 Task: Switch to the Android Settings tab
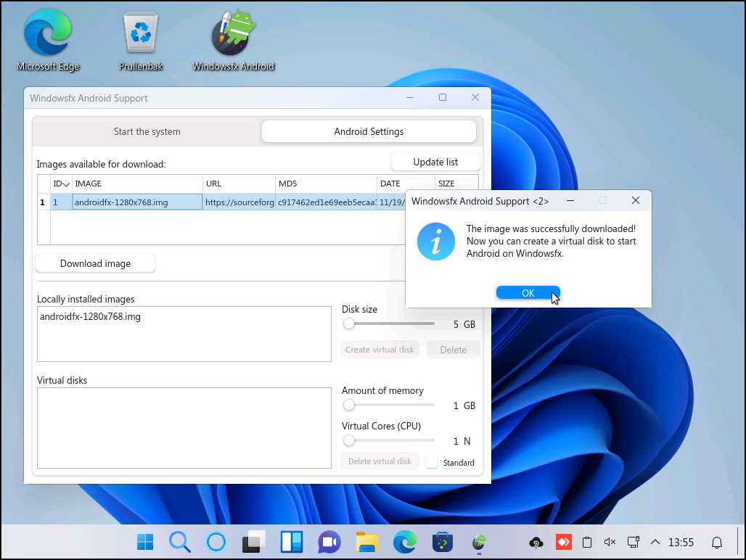369,132
